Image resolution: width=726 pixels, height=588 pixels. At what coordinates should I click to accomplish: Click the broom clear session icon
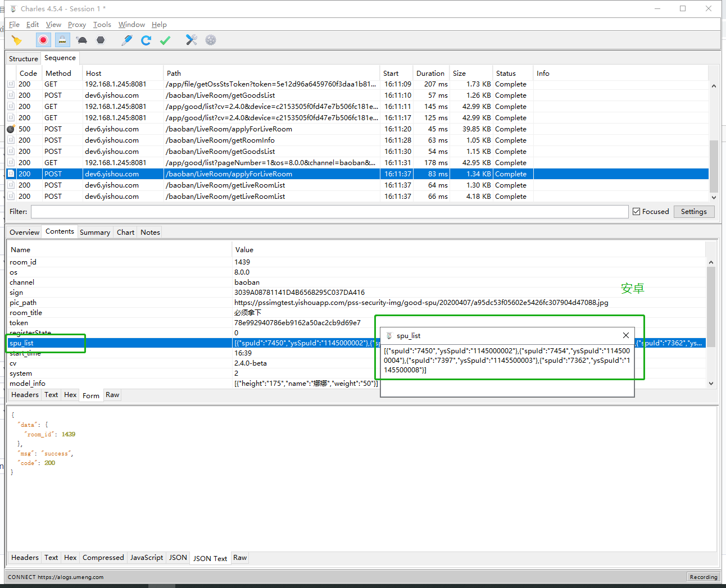16,40
